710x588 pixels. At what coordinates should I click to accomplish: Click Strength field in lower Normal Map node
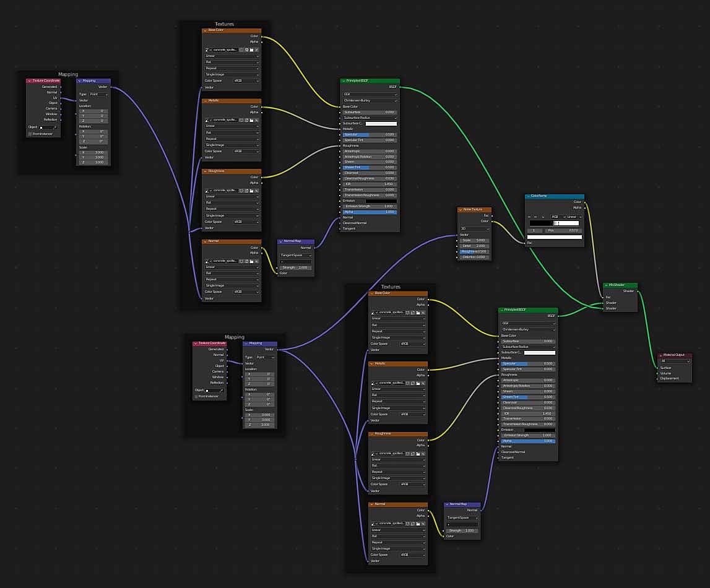click(461, 530)
